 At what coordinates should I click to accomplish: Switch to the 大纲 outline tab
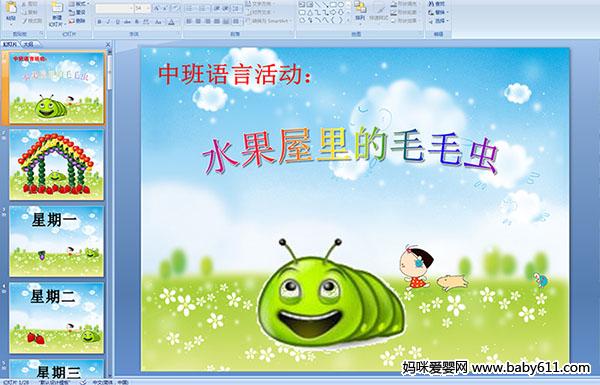click(x=29, y=44)
